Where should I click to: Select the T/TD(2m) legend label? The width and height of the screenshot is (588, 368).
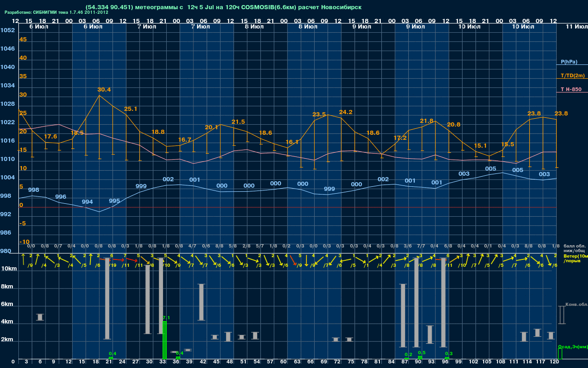573,75
